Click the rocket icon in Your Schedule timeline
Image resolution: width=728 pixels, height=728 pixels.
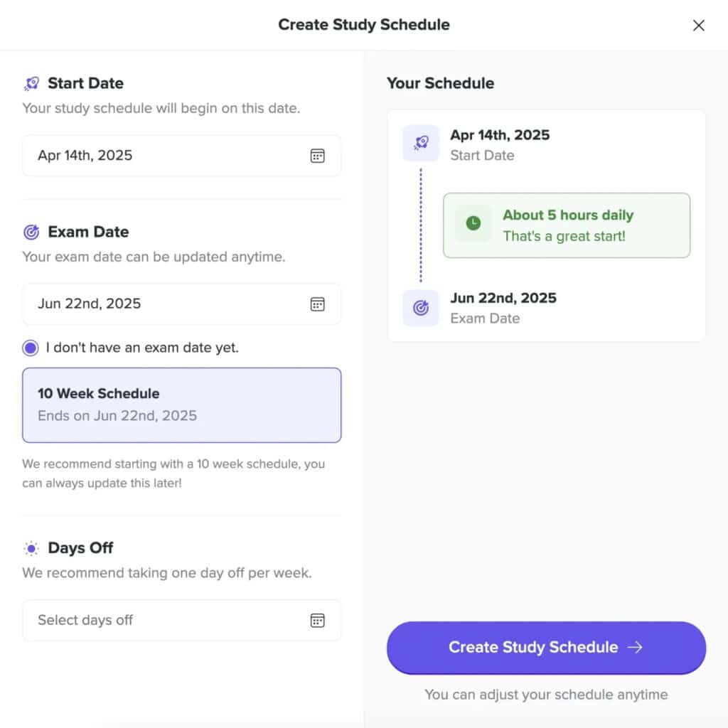[x=421, y=143]
